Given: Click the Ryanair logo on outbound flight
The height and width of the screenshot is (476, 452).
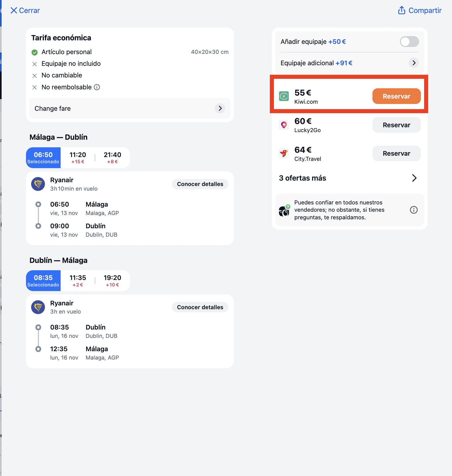Looking at the screenshot, I should tap(38, 184).
